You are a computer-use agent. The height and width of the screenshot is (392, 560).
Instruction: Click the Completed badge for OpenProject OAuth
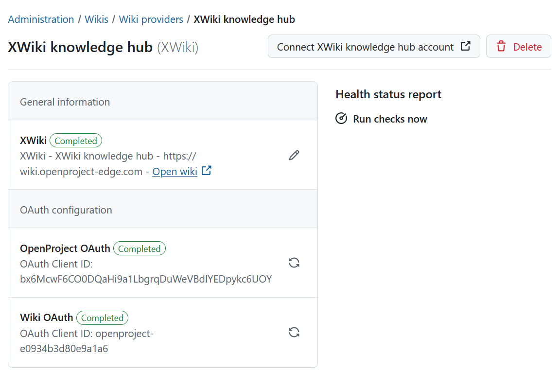140,249
